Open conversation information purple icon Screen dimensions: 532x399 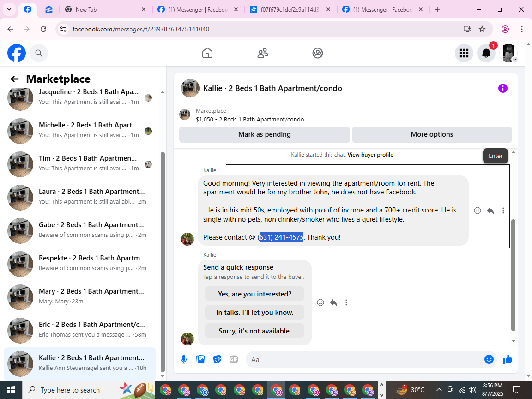pyautogui.click(x=503, y=88)
